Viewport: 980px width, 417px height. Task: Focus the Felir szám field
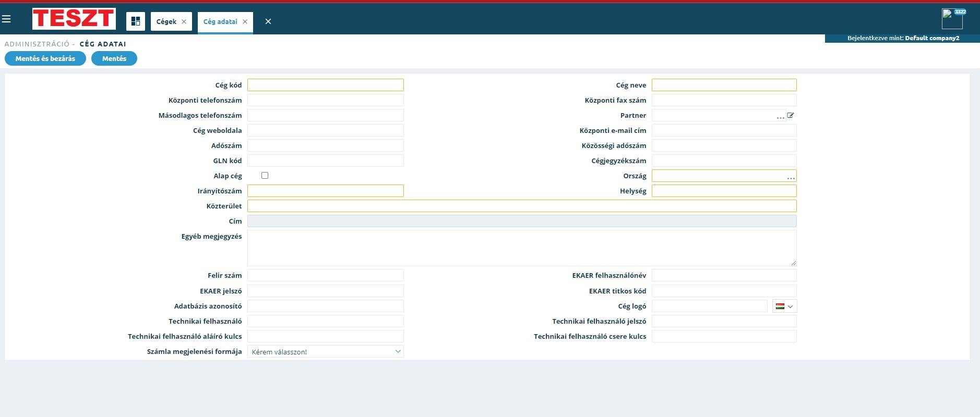326,275
